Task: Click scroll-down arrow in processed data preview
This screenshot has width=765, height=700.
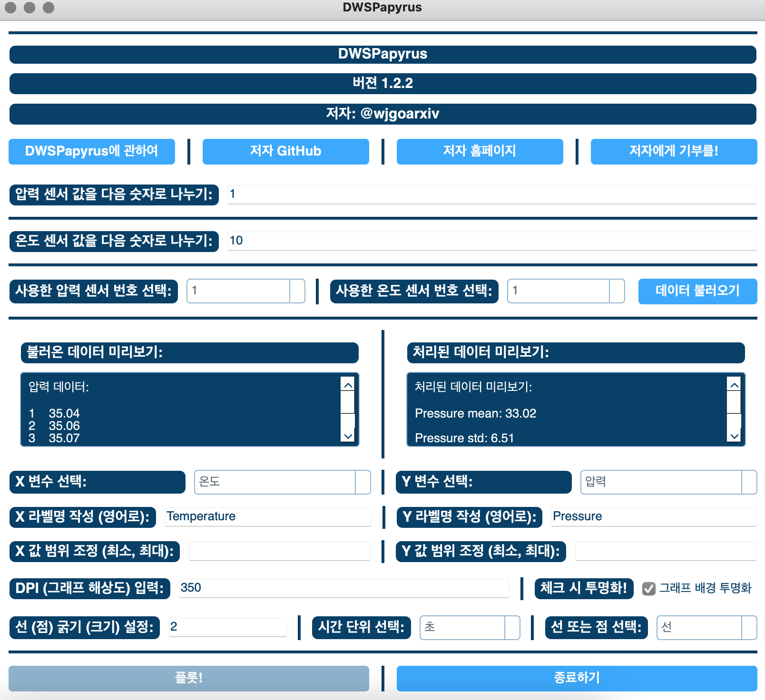Action: tap(734, 436)
